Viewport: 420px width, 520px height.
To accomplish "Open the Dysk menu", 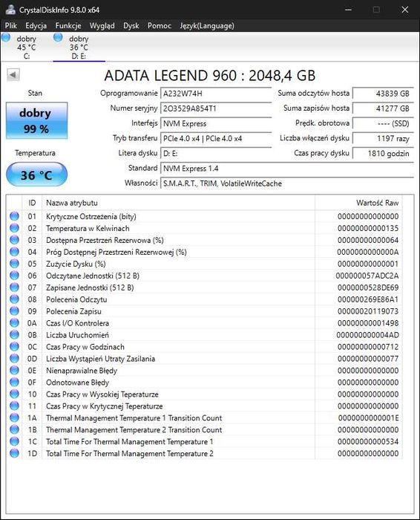I will 131,25.
